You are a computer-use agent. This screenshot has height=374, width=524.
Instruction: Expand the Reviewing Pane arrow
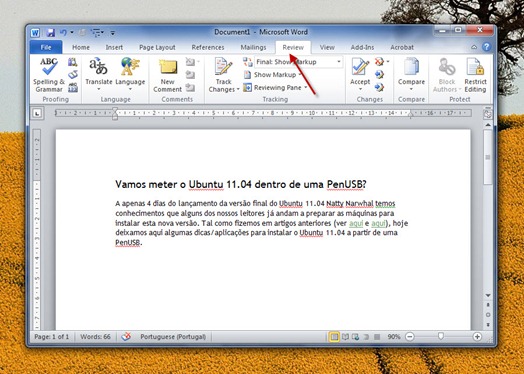[x=305, y=88]
